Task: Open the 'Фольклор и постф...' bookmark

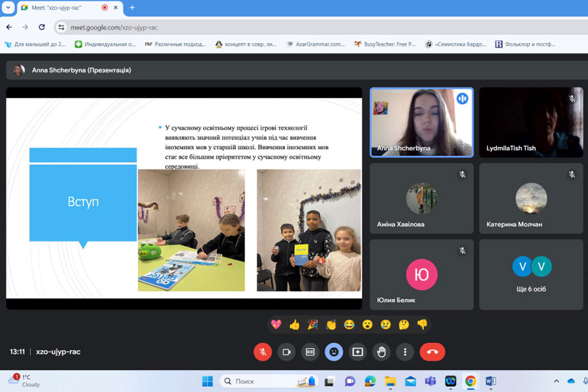Action: [525, 44]
